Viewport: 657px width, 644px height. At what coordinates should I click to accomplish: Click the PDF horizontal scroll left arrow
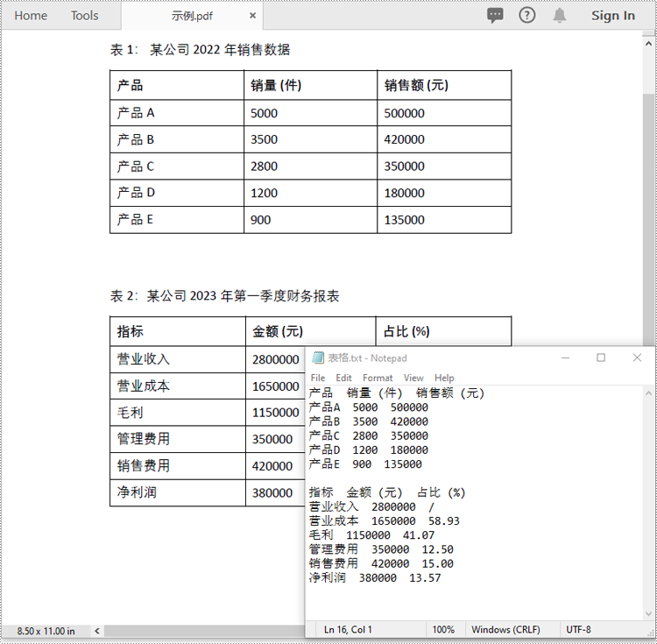pos(96,631)
